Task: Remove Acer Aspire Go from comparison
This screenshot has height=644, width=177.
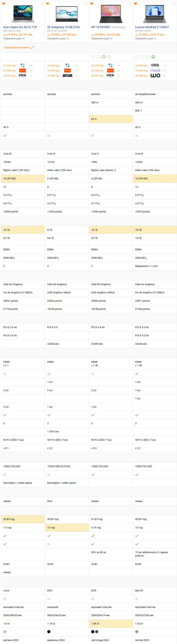Action: [x=42, y=4]
